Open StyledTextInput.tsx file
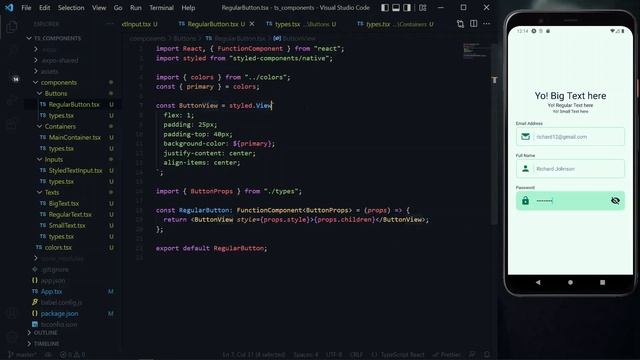 point(76,170)
